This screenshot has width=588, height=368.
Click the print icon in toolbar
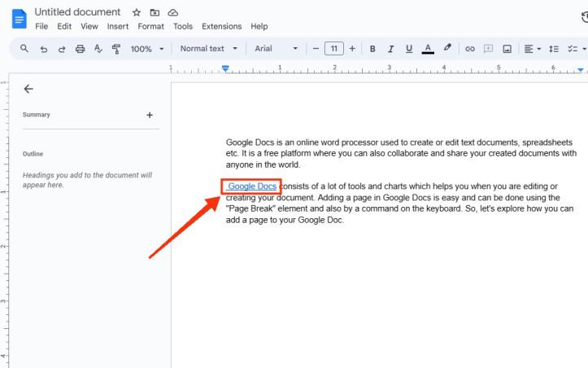(x=80, y=49)
